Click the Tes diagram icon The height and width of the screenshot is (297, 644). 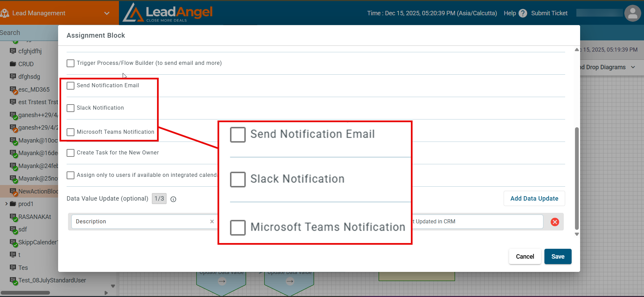point(13,267)
